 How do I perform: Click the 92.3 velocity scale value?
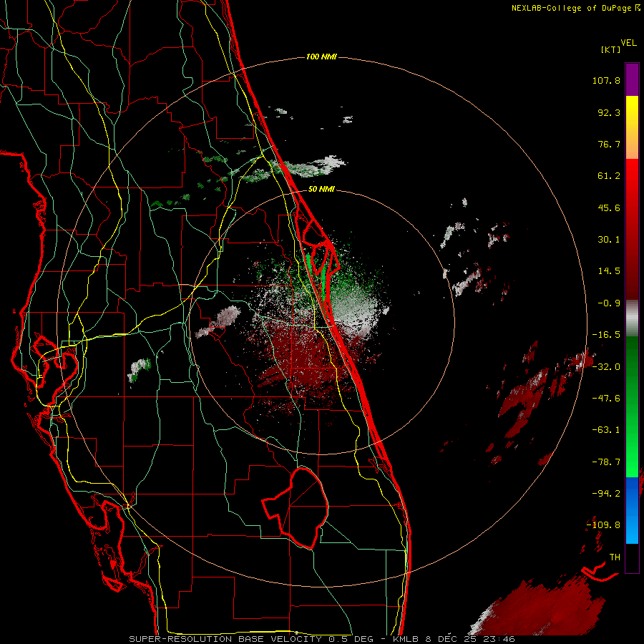click(609, 112)
